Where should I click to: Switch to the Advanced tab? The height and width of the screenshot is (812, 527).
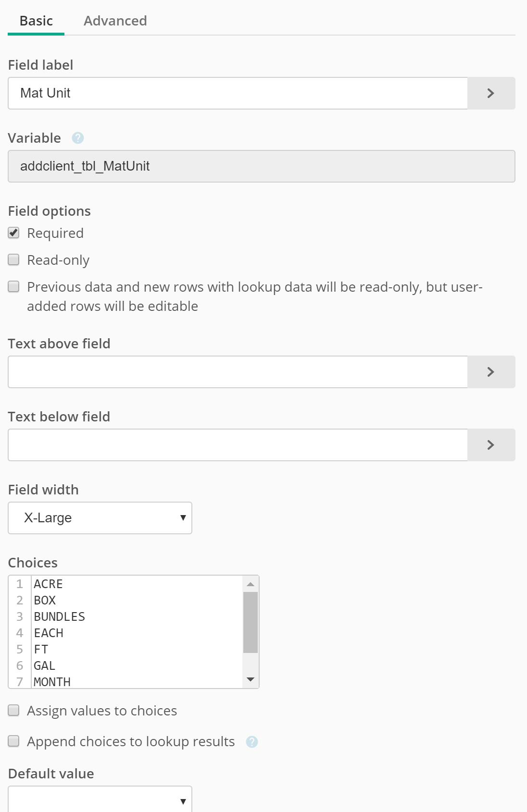(115, 21)
